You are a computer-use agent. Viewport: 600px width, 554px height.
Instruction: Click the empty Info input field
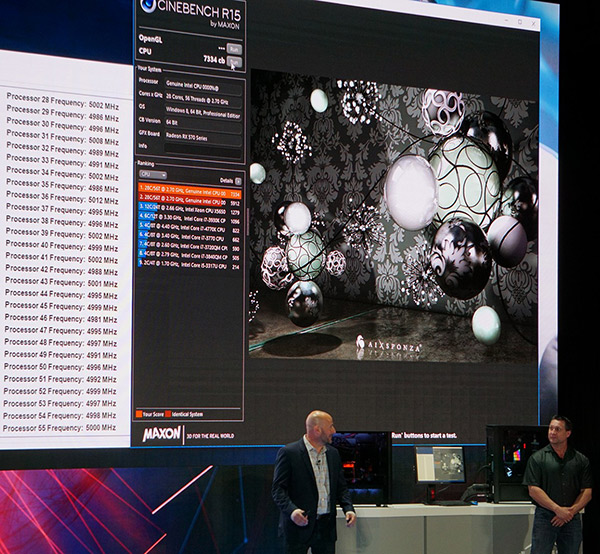204,150
